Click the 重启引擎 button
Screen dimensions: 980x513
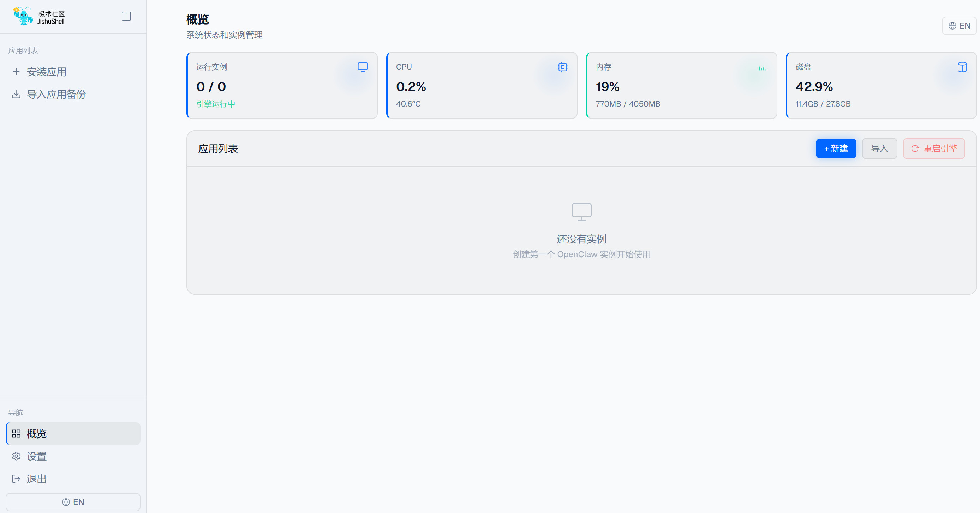tap(934, 149)
